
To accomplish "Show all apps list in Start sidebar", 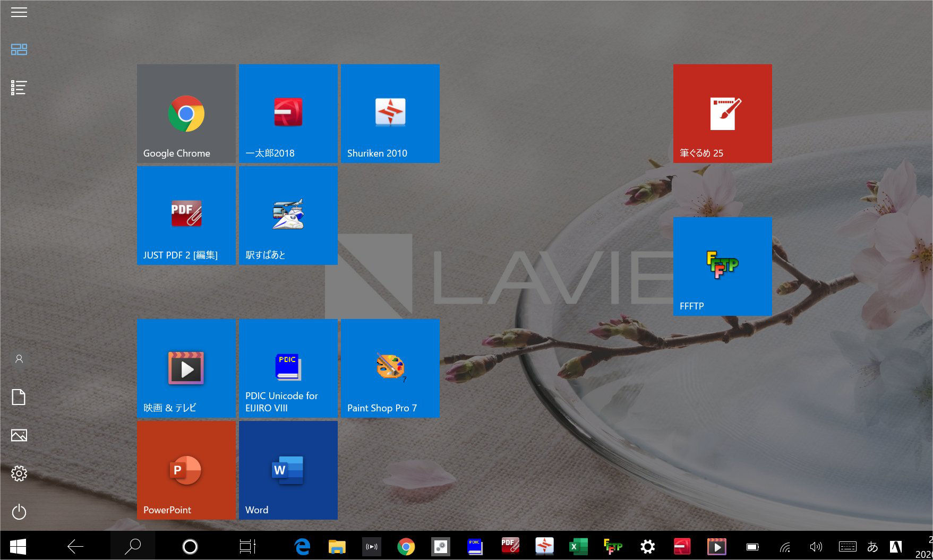I will click(x=19, y=88).
